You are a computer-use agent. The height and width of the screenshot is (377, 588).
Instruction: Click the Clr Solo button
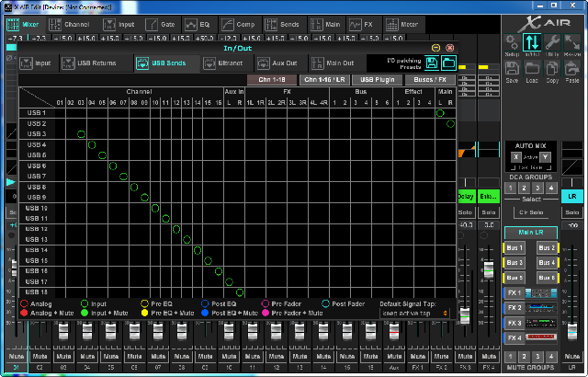click(x=531, y=212)
